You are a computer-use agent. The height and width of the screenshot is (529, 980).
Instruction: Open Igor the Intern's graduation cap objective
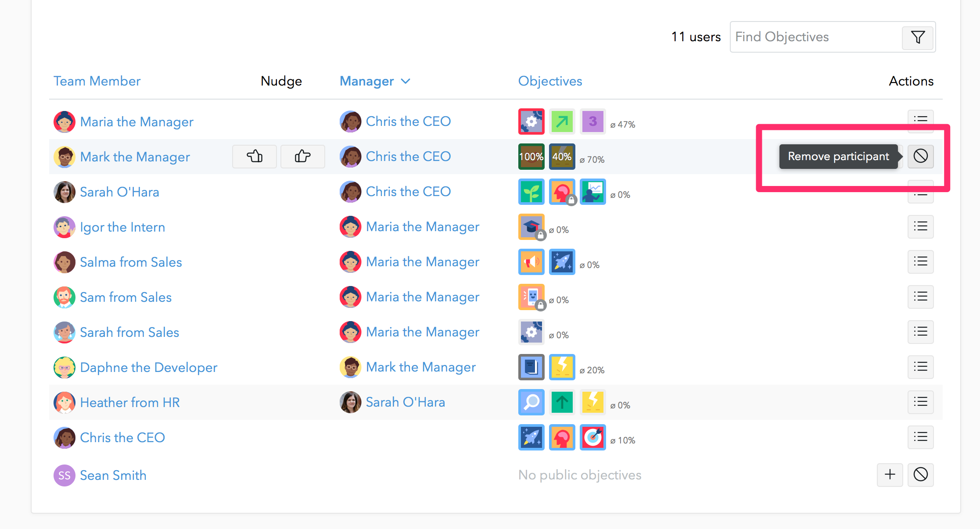pyautogui.click(x=531, y=226)
